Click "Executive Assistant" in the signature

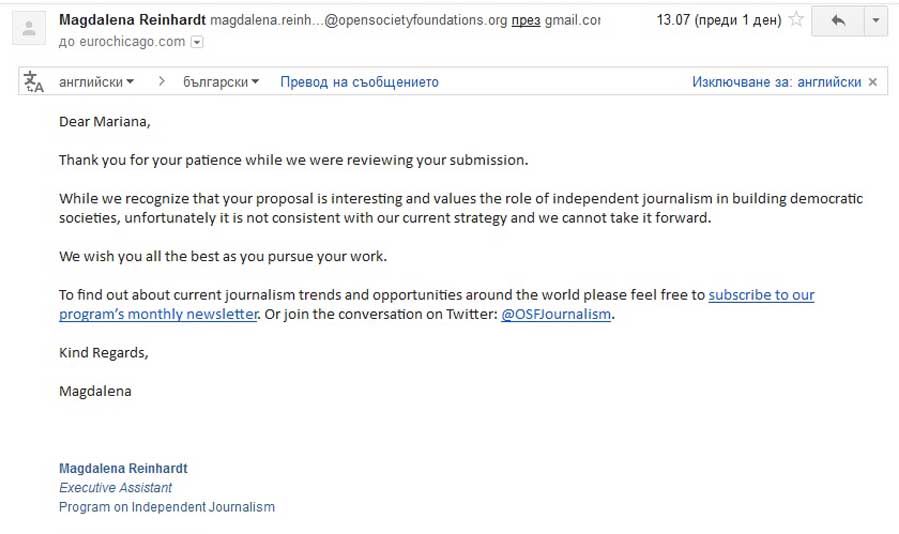tap(115, 488)
